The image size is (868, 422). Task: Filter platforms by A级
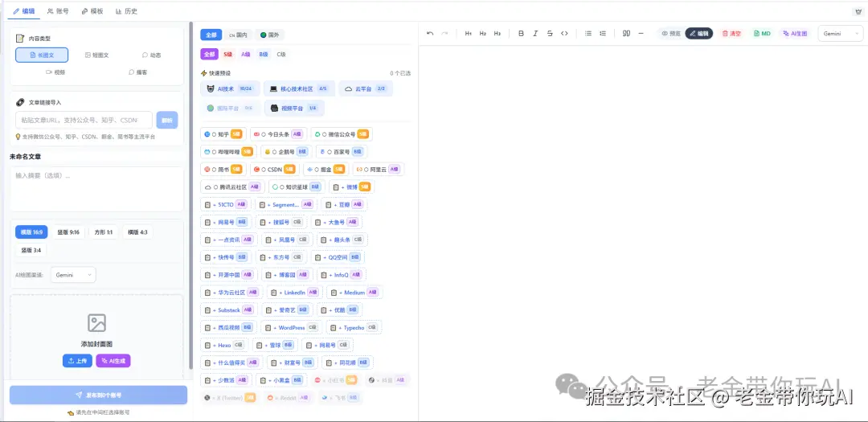point(246,55)
